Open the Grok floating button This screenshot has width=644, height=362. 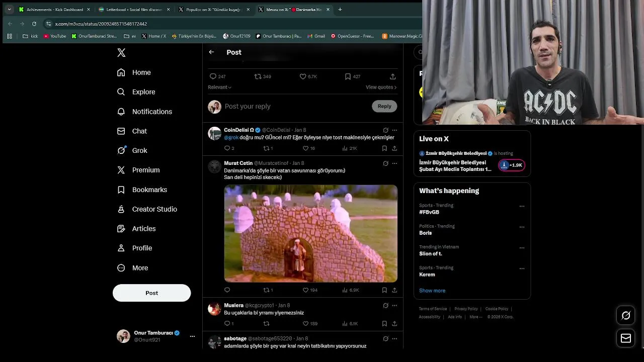click(x=626, y=316)
